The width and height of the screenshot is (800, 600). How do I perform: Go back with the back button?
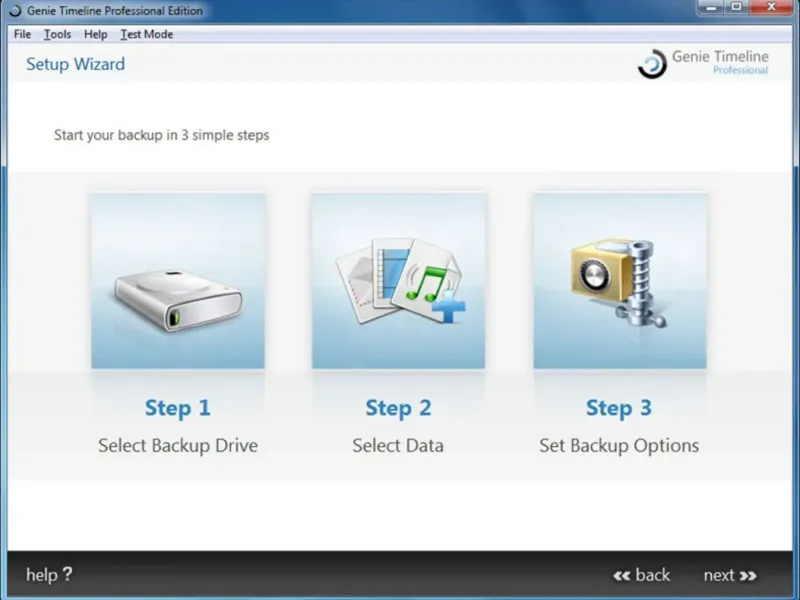point(641,575)
